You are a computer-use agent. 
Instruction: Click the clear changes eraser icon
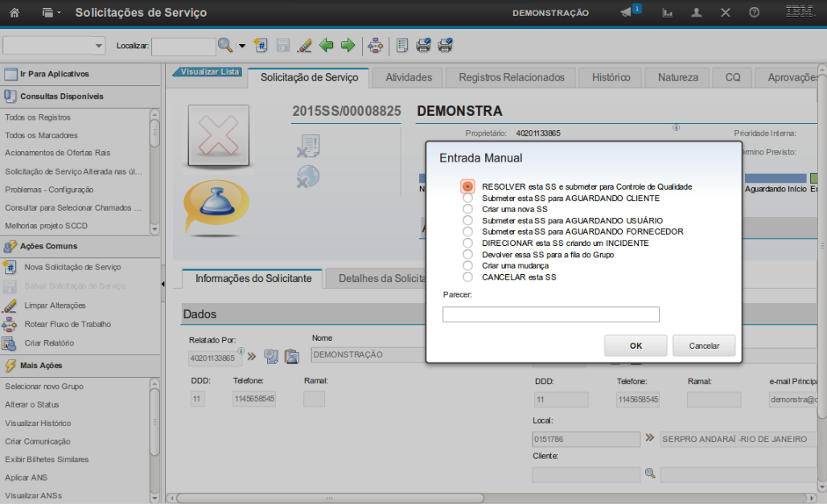point(304,46)
